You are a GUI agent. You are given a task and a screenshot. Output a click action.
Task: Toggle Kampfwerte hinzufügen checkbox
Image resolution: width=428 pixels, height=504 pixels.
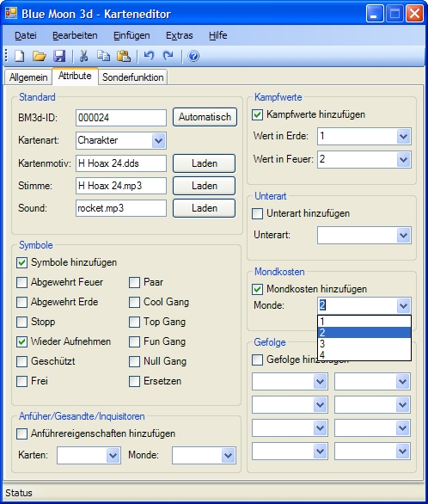click(x=258, y=114)
